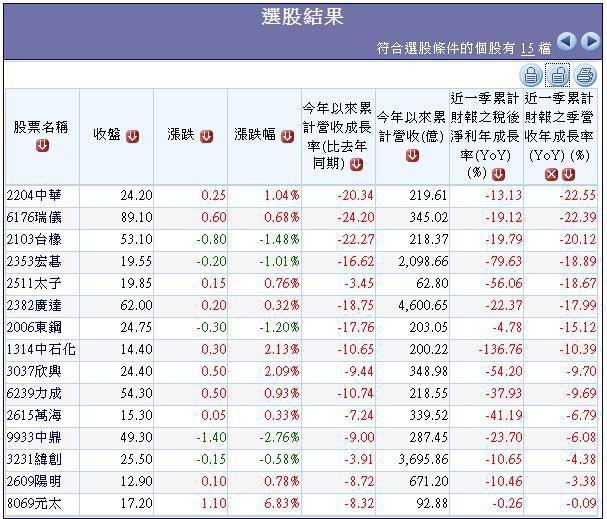This screenshot has height=519, width=607.
Task: Click the 選股結果 title
Action: point(302,17)
